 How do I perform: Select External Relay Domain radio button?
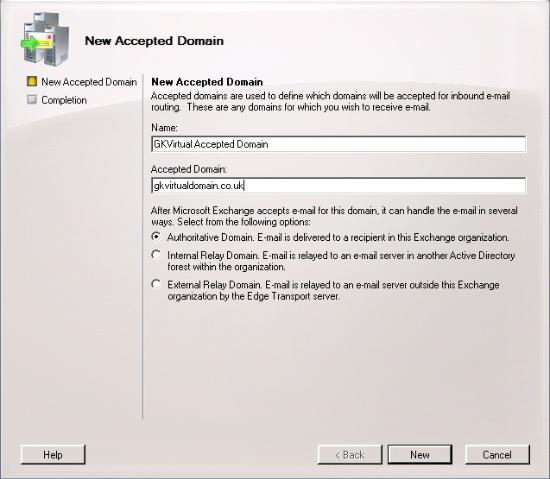[156, 284]
